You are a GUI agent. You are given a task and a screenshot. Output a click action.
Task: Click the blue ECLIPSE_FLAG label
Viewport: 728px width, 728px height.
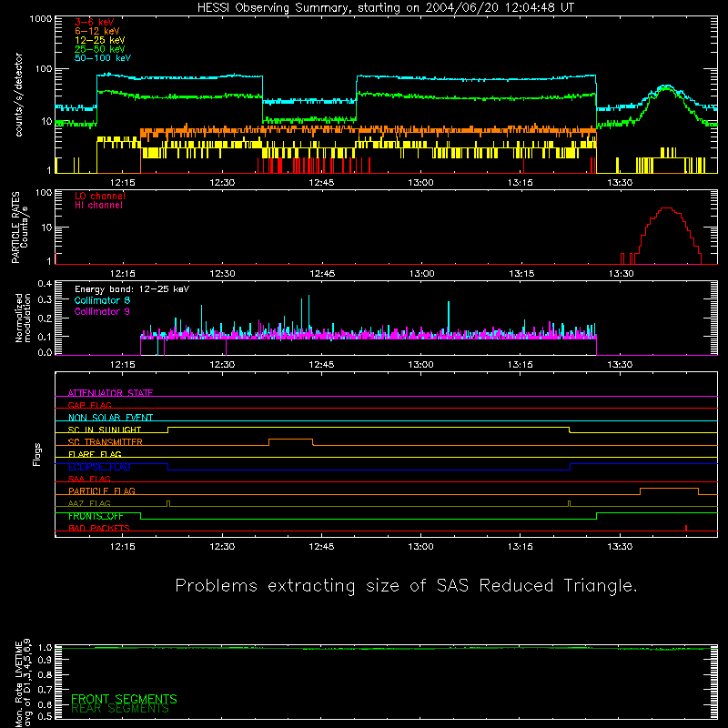99,467
